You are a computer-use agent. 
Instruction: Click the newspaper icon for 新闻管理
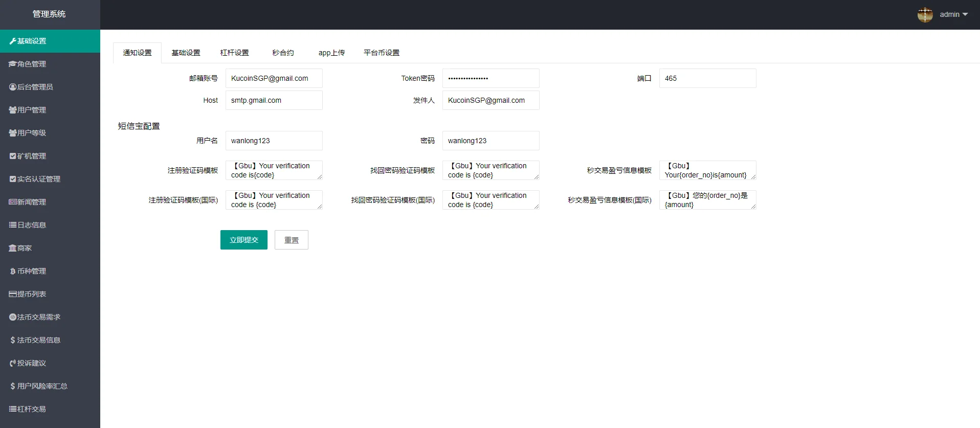(13, 202)
